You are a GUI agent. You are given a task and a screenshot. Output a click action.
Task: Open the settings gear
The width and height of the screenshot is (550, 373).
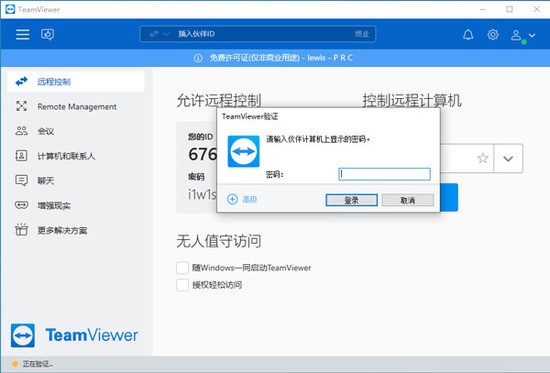(493, 34)
